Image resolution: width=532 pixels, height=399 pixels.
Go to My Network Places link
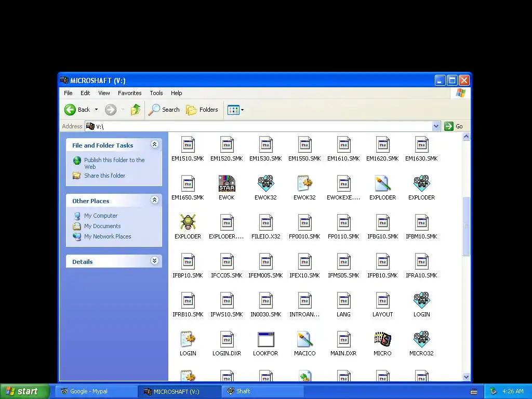tap(108, 236)
